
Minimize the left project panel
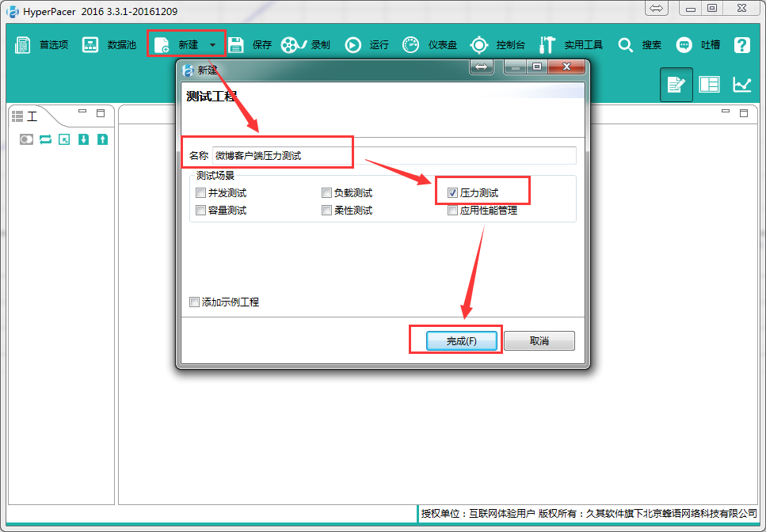click(x=82, y=112)
